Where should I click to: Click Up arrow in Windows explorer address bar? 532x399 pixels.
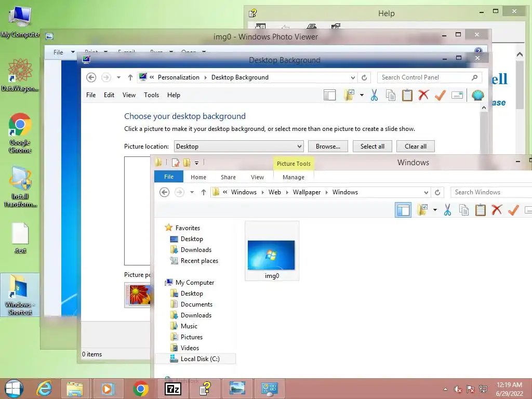204,192
